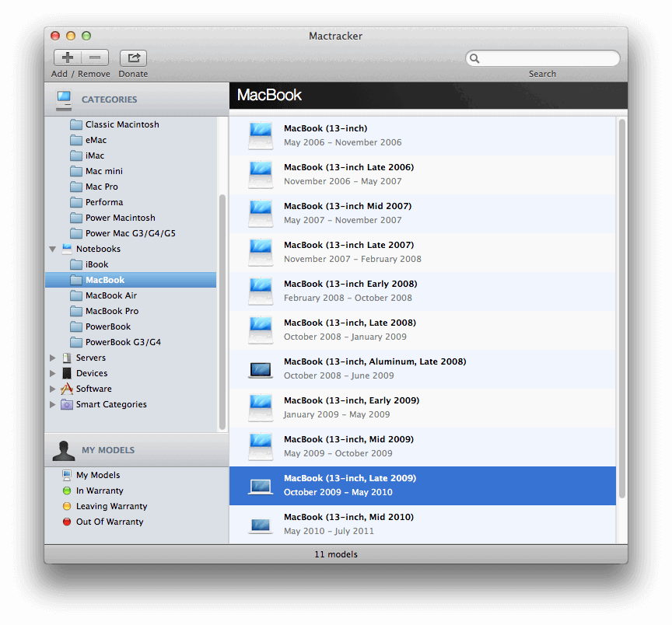Expand the Servers disclosure triangle

[x=53, y=358]
